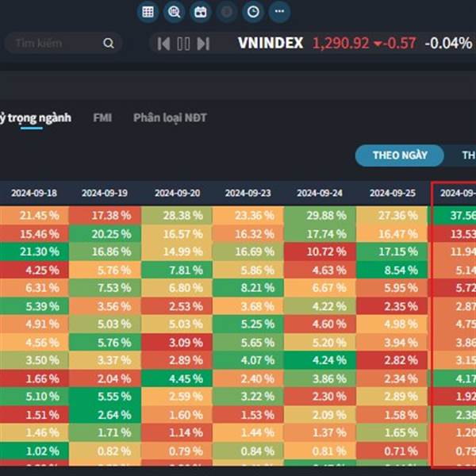Open the grid table view icon
The image size is (476, 476).
point(148,12)
